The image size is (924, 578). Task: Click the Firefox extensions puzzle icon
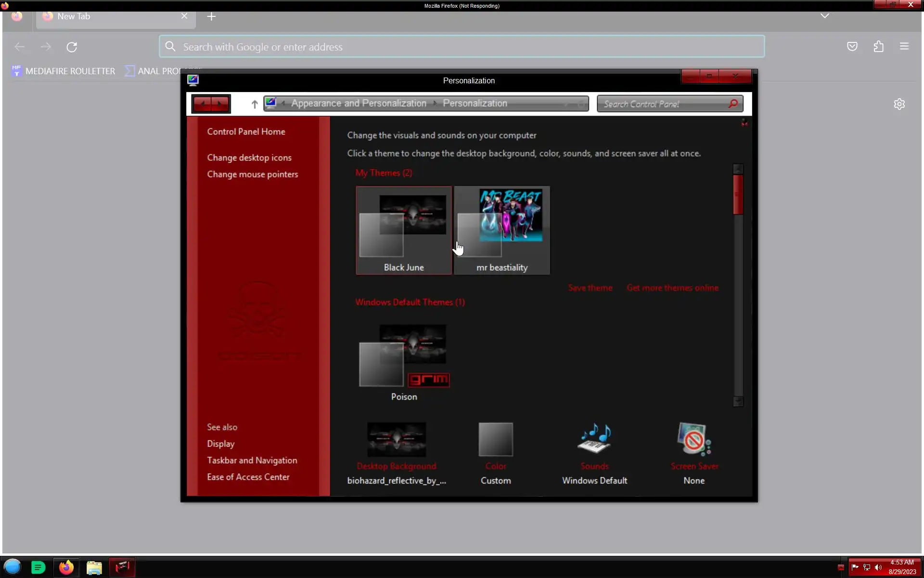878,47
